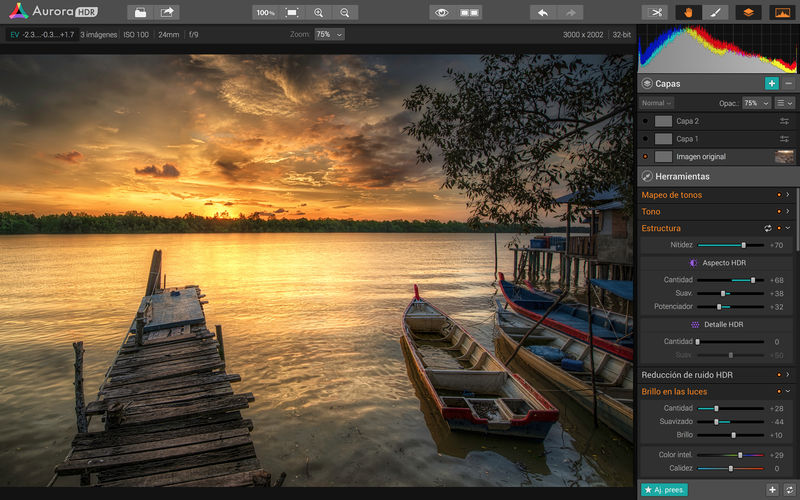800x500 pixels.
Task: Click the export/share image icon
Action: click(x=167, y=12)
